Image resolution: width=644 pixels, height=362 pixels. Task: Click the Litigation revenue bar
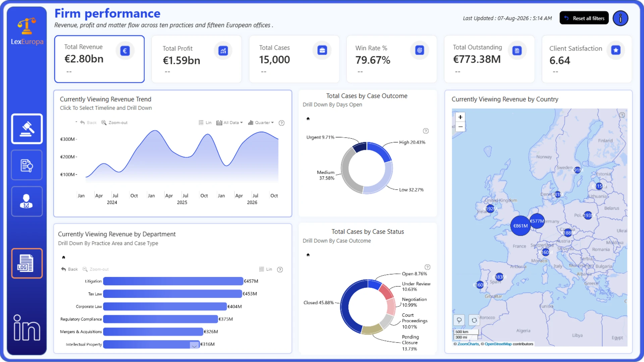coord(173,281)
